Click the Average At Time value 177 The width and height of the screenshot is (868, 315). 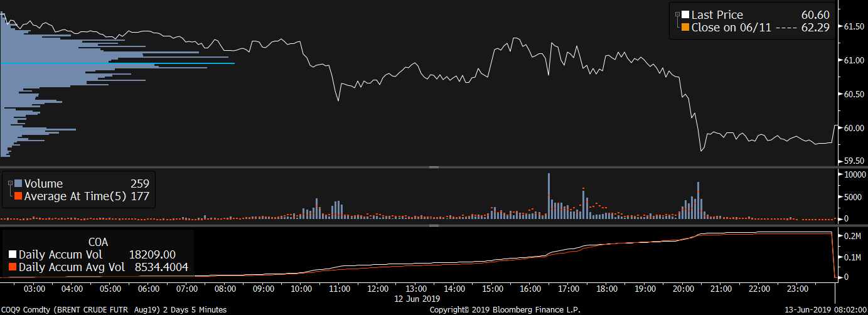coord(139,196)
